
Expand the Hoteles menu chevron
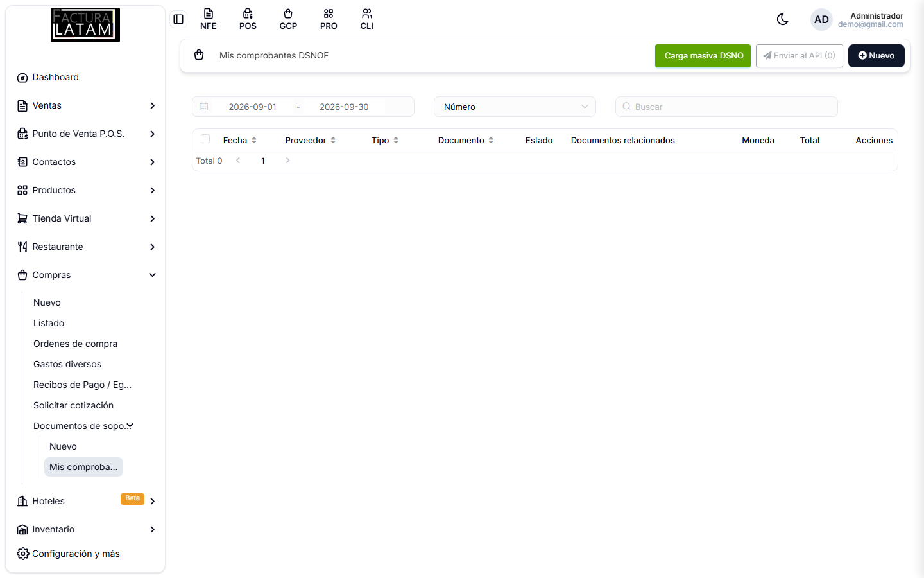[x=152, y=501]
